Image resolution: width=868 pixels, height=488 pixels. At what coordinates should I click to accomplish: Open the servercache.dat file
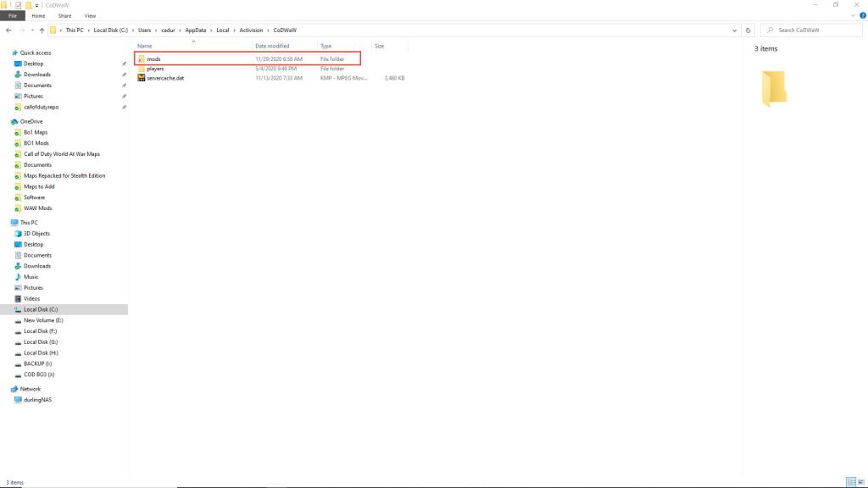pyautogui.click(x=165, y=78)
